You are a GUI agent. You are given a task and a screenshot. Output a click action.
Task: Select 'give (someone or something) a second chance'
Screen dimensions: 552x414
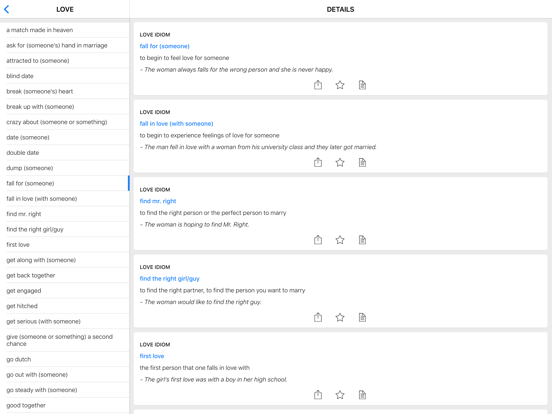click(x=64, y=340)
